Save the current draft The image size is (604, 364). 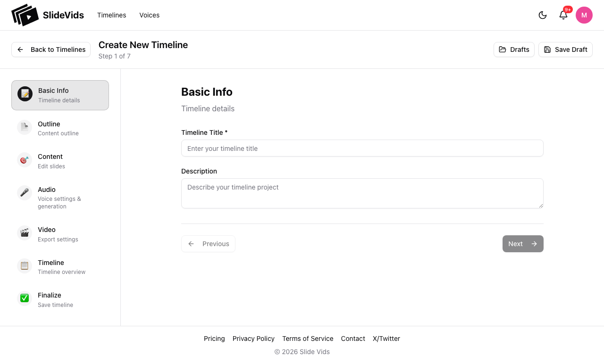click(x=565, y=50)
